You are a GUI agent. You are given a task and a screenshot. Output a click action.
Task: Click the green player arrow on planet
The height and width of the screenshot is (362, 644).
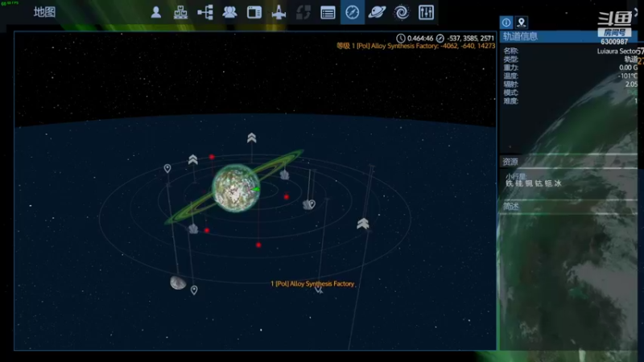click(x=256, y=189)
